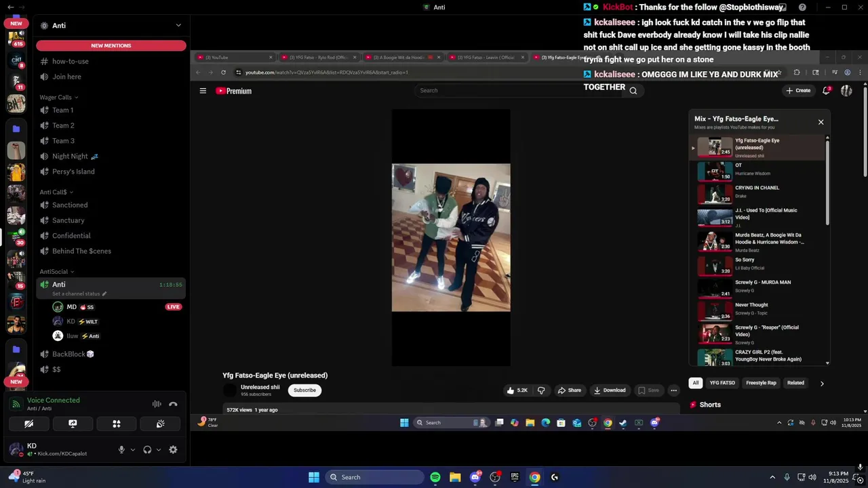Click the Windows Start button on taskbar
The image size is (868, 488).
314,477
